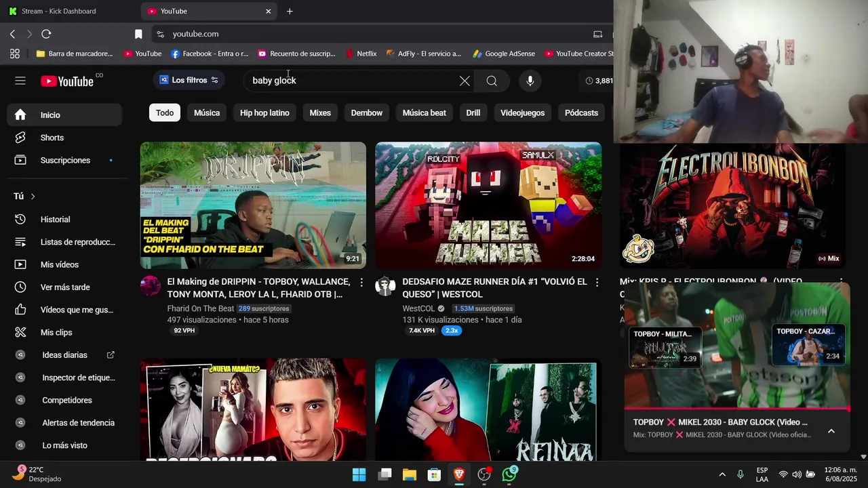Click the bookmark icon beside the address bar
Viewport: 868px width, 488px height.
click(138, 34)
